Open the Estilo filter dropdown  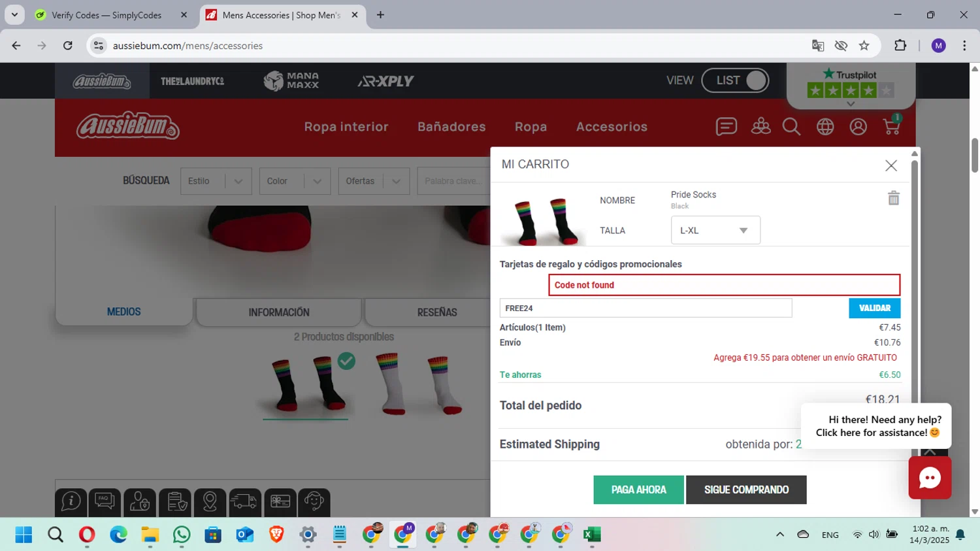tap(216, 181)
